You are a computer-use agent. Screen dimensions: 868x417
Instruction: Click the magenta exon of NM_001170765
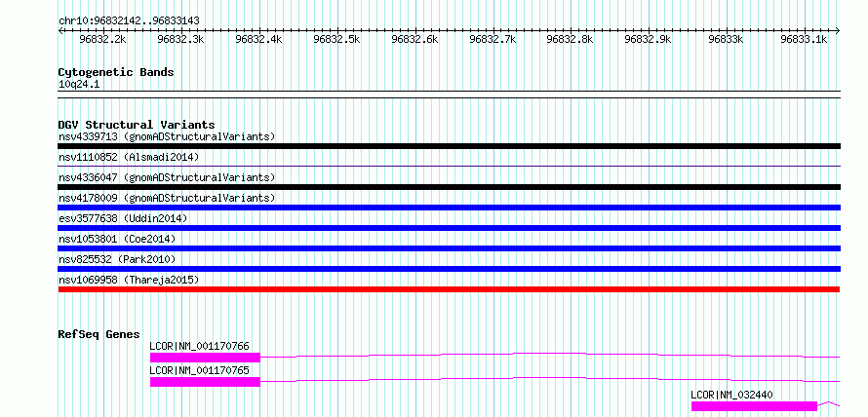205,382
